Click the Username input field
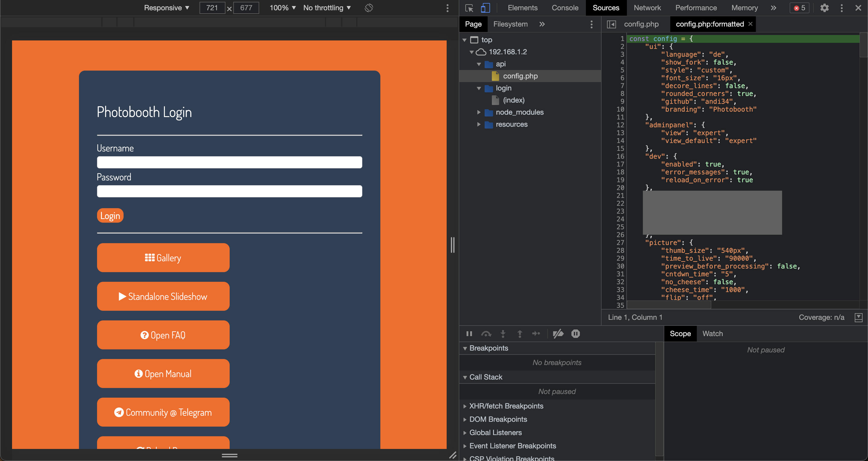868x461 pixels. point(229,162)
